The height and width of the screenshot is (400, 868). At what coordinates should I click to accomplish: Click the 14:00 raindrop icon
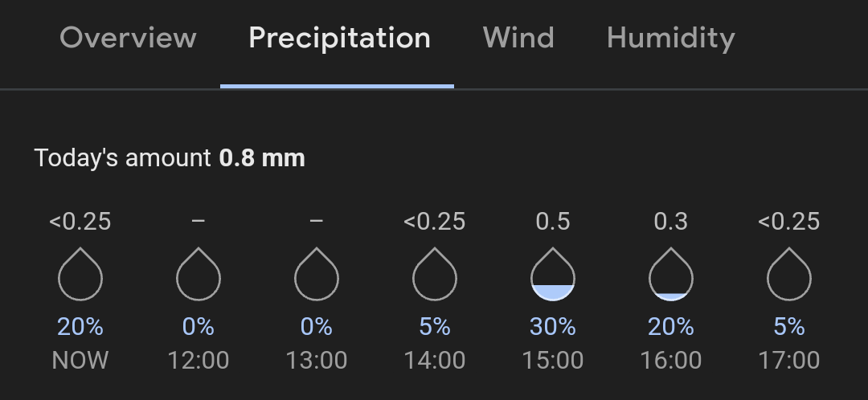(x=435, y=274)
